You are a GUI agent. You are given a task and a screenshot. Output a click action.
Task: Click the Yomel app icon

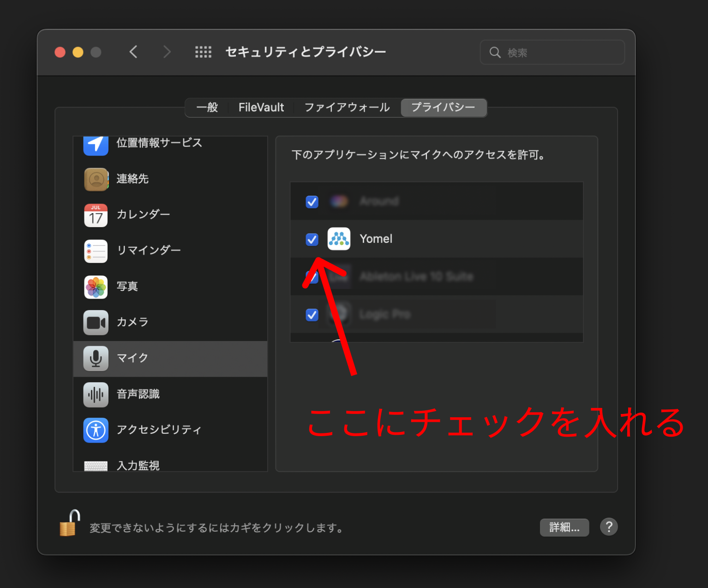coord(339,239)
